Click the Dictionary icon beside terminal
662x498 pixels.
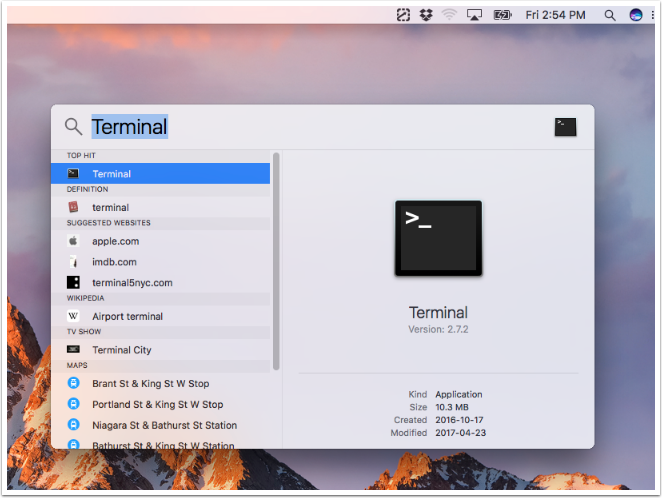click(x=73, y=207)
